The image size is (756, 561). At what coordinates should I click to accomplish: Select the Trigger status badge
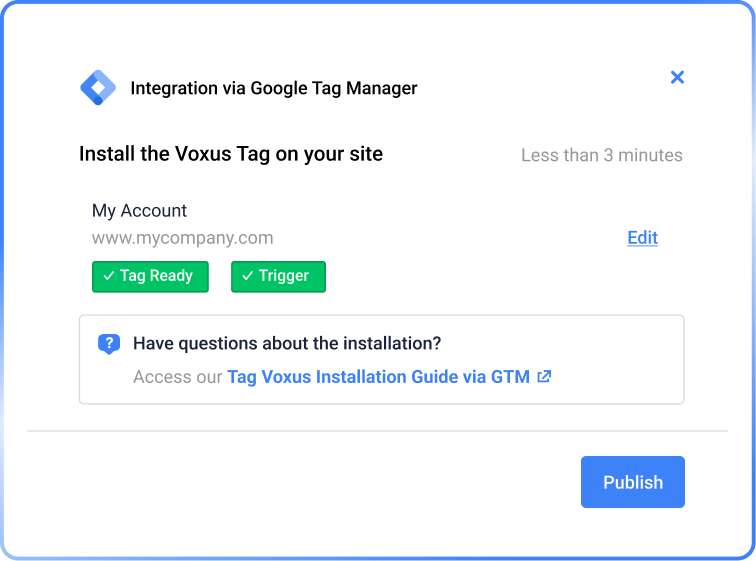278,277
